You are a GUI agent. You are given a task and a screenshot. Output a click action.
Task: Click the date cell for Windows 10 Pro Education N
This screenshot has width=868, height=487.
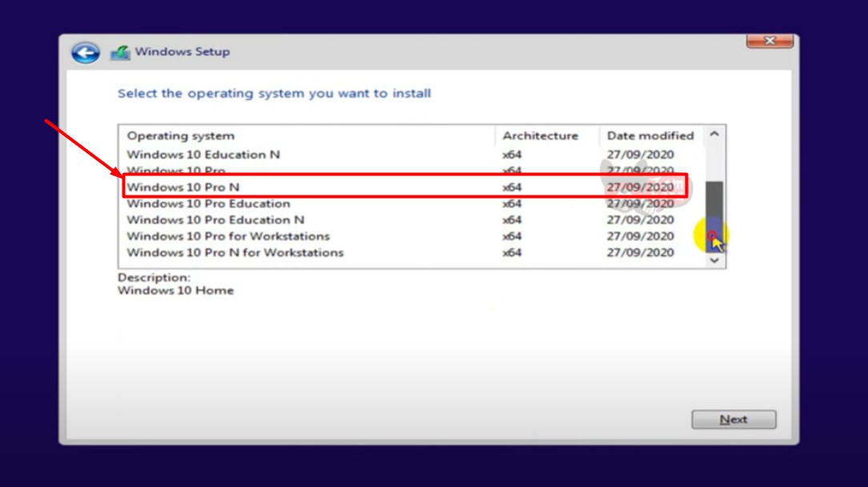(641, 220)
